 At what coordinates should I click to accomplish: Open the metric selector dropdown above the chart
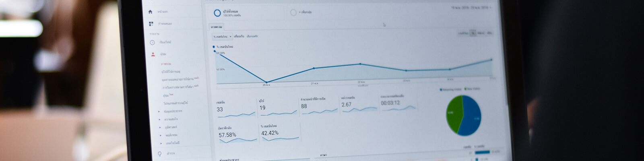[223, 37]
